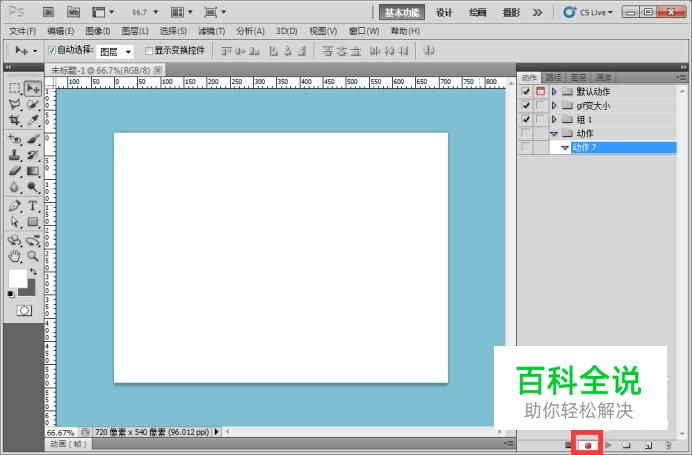Select the History Brush tool

coord(33,155)
